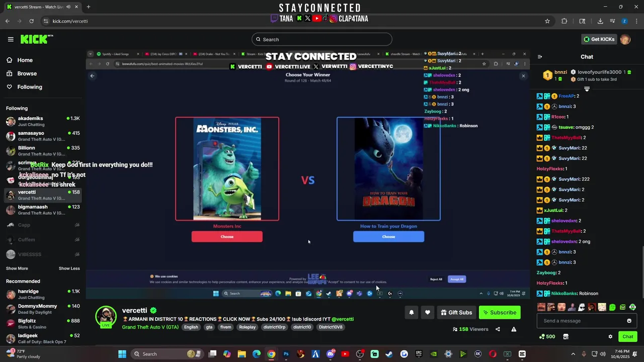This screenshot has height=362, width=644.
Task: Open Chrome profile Z icon
Action: [x=624, y=21]
